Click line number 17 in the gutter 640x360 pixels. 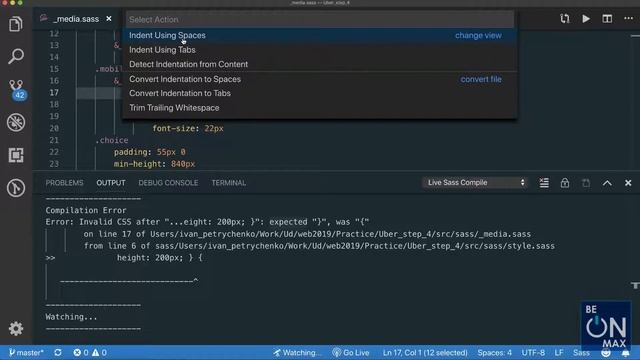[x=54, y=93]
